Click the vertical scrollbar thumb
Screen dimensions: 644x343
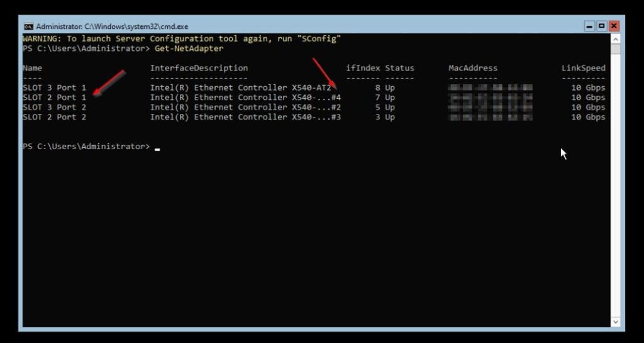[x=615, y=49]
